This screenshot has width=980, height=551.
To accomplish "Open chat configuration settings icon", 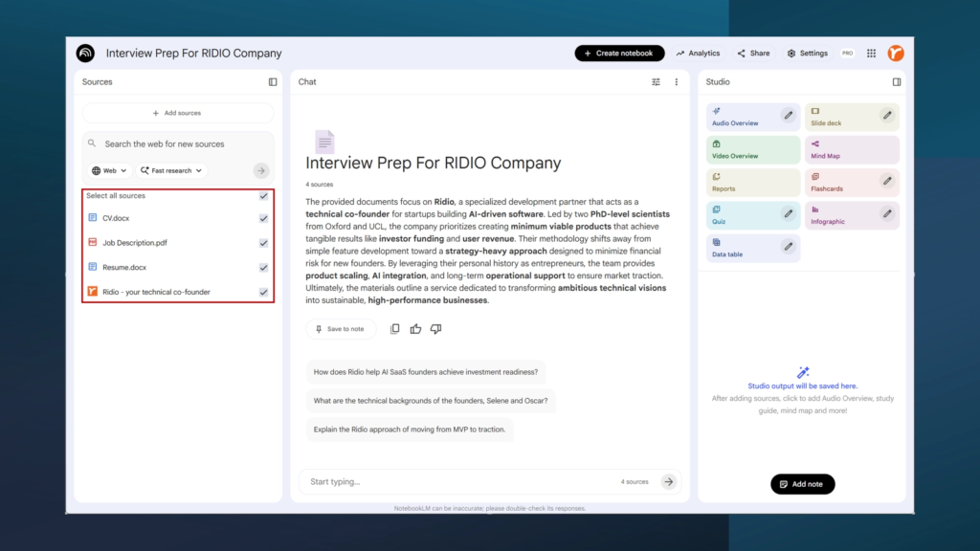I will click(x=656, y=82).
